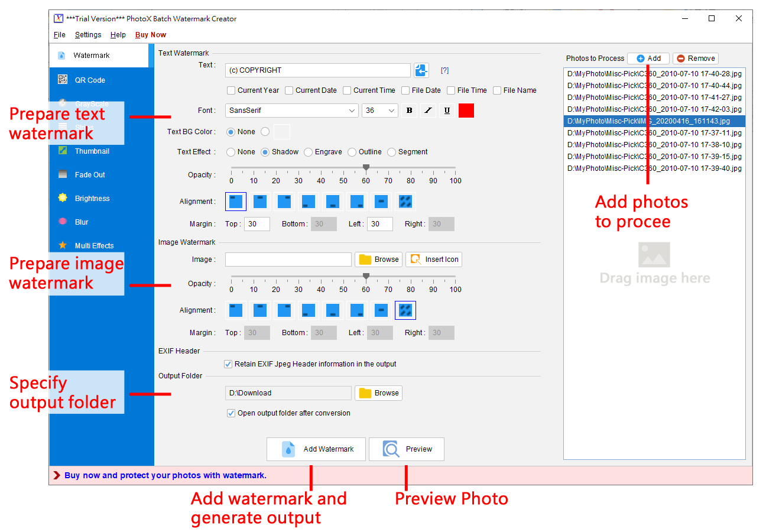Open the Brightness effect in sidebar
766x532 pixels.
(x=92, y=199)
